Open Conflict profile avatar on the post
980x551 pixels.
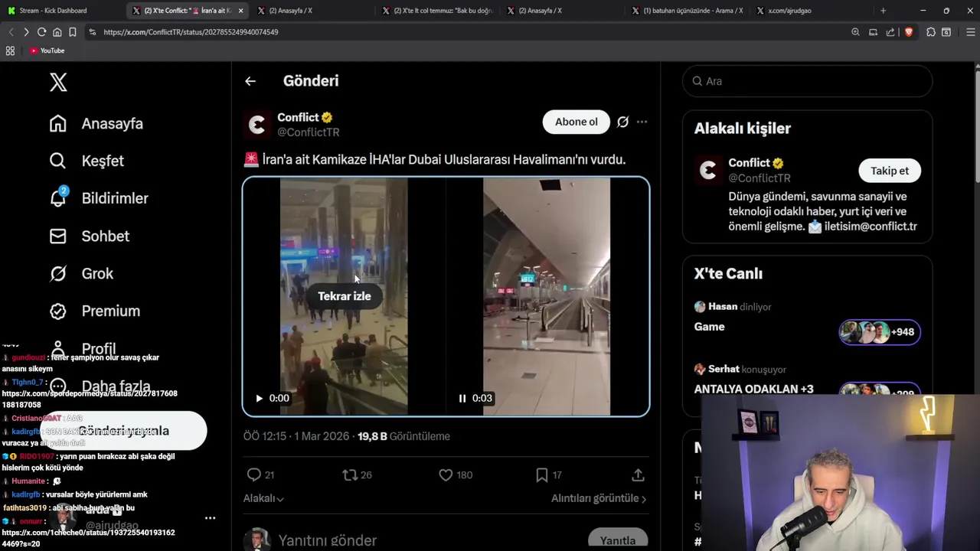pyautogui.click(x=257, y=125)
